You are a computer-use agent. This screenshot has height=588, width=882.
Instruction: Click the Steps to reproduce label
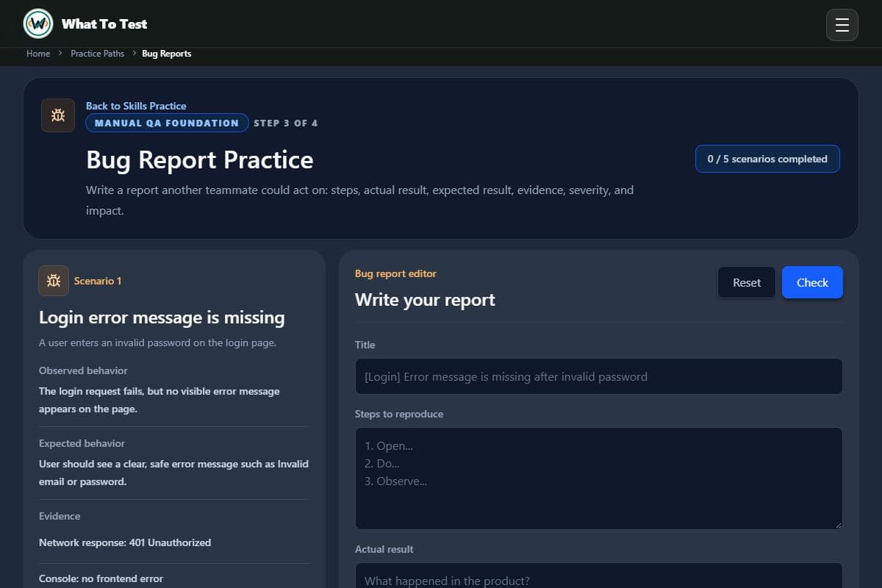[399, 414]
